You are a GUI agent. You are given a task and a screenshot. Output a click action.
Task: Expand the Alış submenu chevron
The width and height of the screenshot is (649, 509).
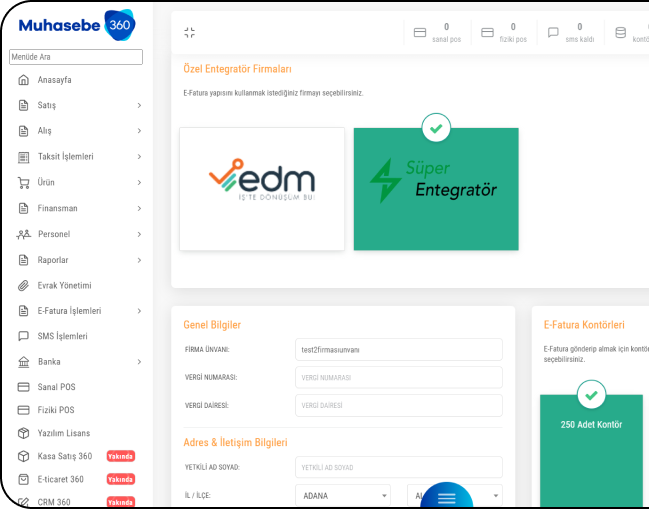click(139, 131)
